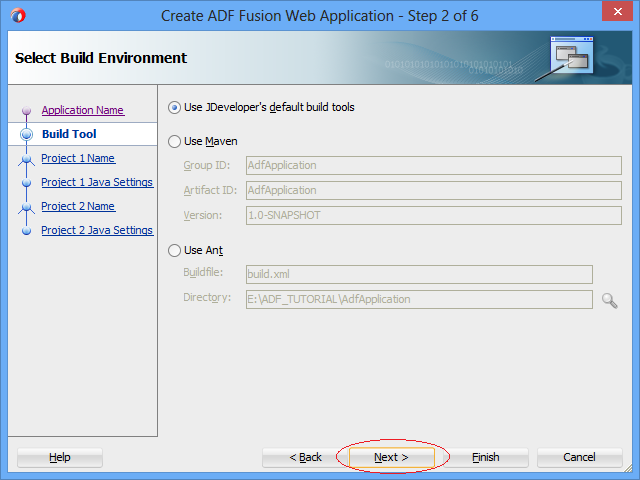Viewport: 640px width, 480px height.
Task: Click the Buildfile label
Action: [203, 272]
